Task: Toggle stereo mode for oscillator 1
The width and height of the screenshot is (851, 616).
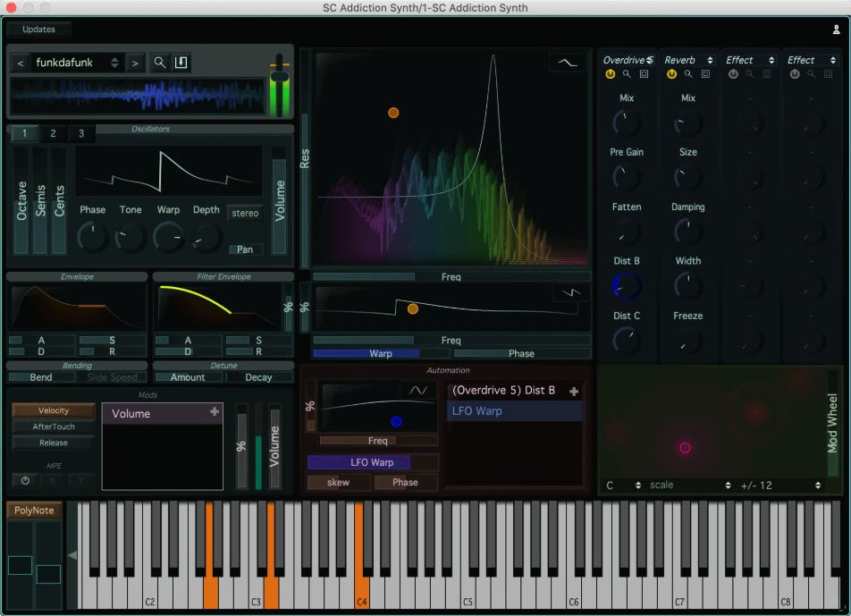Action: pyautogui.click(x=245, y=214)
